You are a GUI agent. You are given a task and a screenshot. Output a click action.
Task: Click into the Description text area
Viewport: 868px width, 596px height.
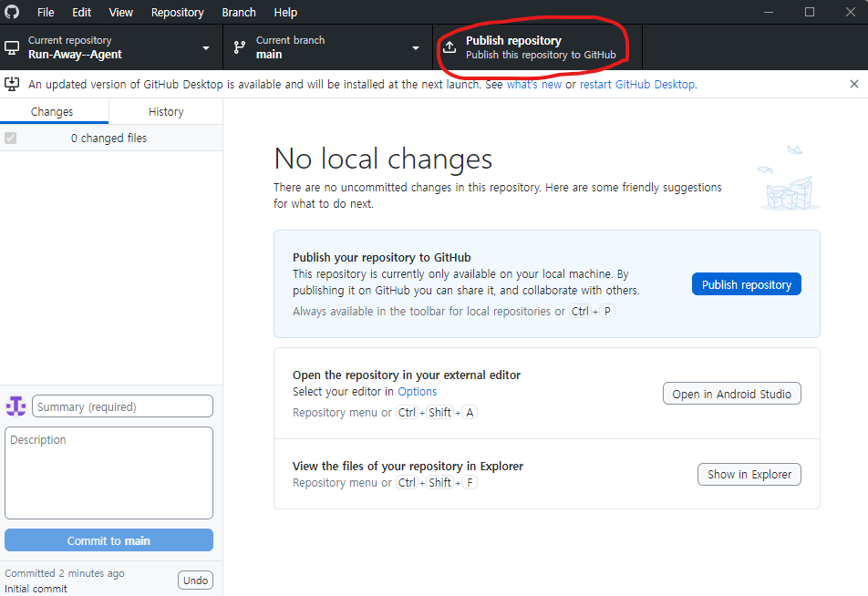click(108, 473)
